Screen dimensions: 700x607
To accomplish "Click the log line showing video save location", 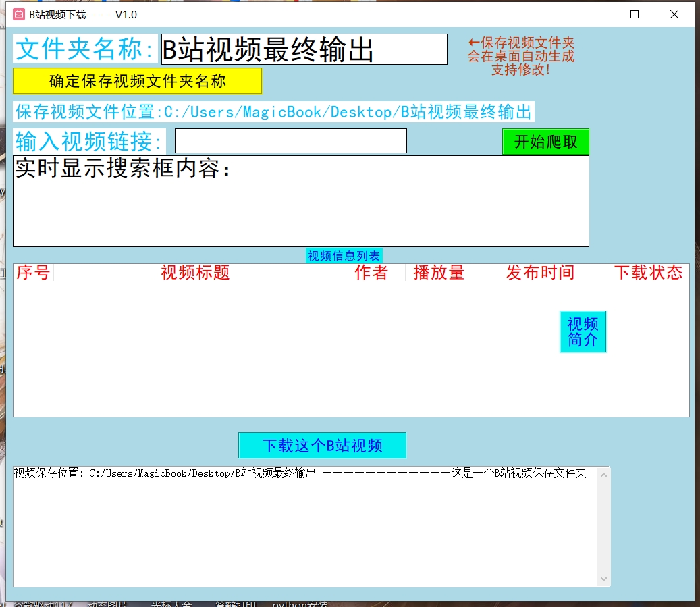I will coord(302,473).
